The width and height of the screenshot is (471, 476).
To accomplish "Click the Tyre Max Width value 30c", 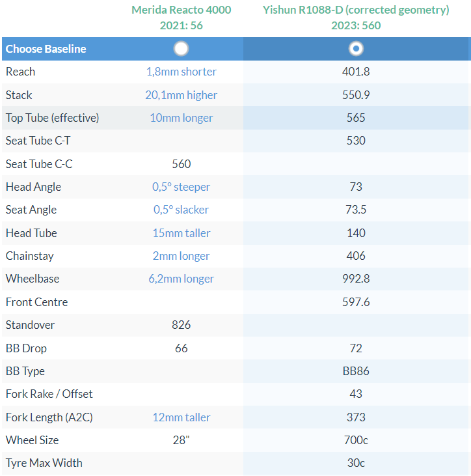I will 356,463.
